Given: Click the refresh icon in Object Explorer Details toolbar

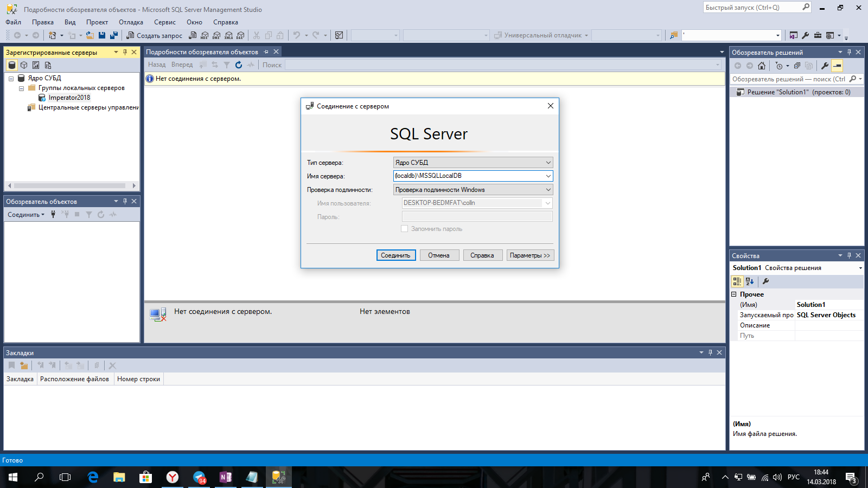Looking at the screenshot, I should click(x=239, y=65).
